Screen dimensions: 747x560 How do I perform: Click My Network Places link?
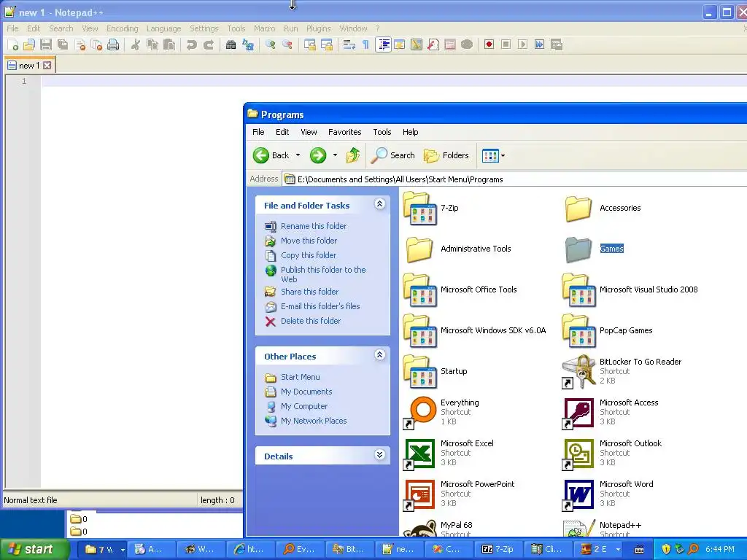point(314,421)
